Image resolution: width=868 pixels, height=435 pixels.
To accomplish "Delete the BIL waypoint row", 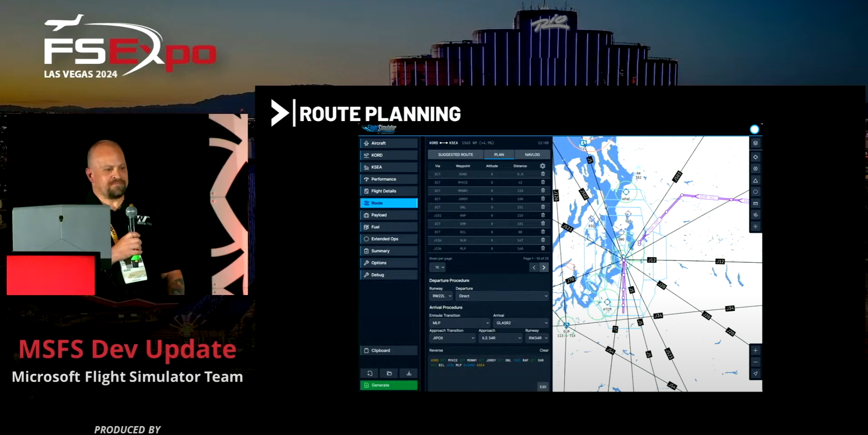I will [543, 232].
